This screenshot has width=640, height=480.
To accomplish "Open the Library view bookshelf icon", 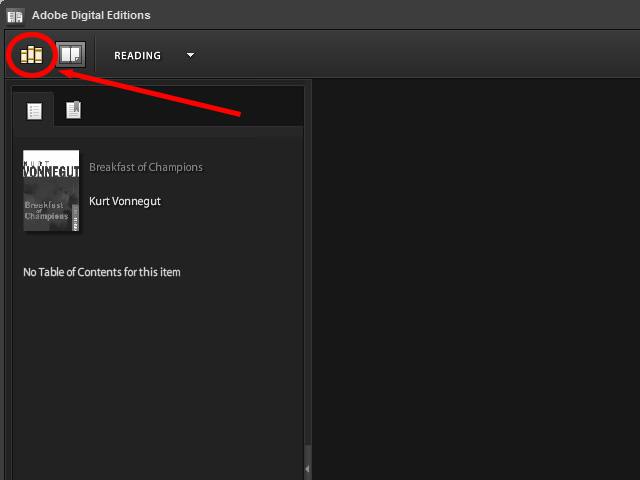I will pos(31,55).
